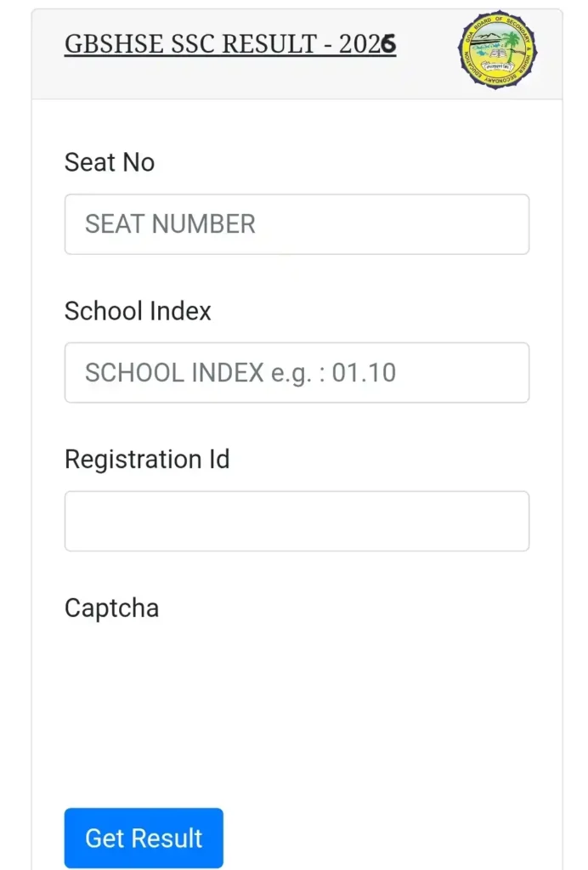588x870 pixels.
Task: Click the "SEAT NUMBER" placeholder text
Action: pos(170,224)
